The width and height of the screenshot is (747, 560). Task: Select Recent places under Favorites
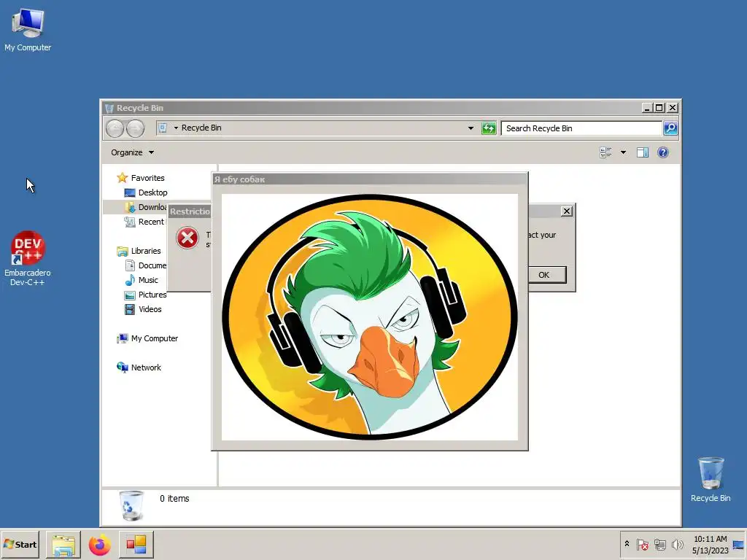point(144,222)
